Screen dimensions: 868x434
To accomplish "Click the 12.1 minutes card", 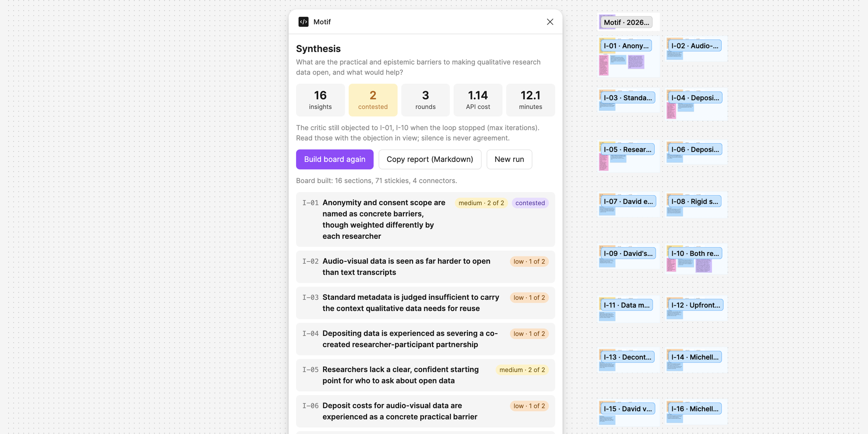I will [x=530, y=100].
